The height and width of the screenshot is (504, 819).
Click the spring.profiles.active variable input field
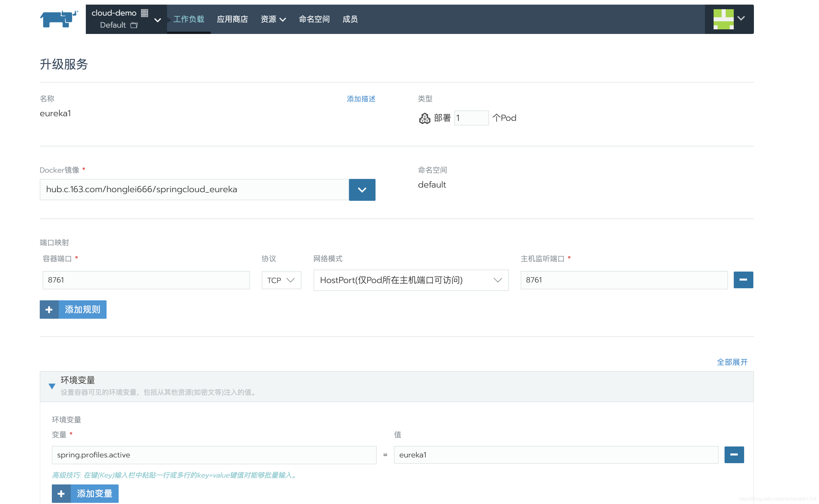click(213, 454)
